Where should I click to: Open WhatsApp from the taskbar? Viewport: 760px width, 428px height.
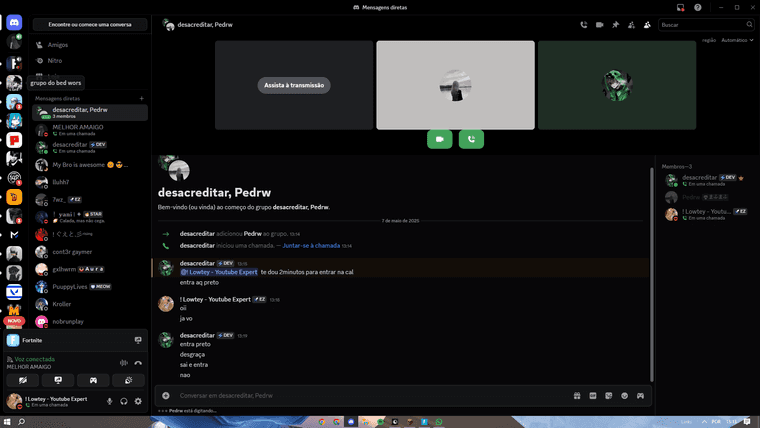coord(439,422)
